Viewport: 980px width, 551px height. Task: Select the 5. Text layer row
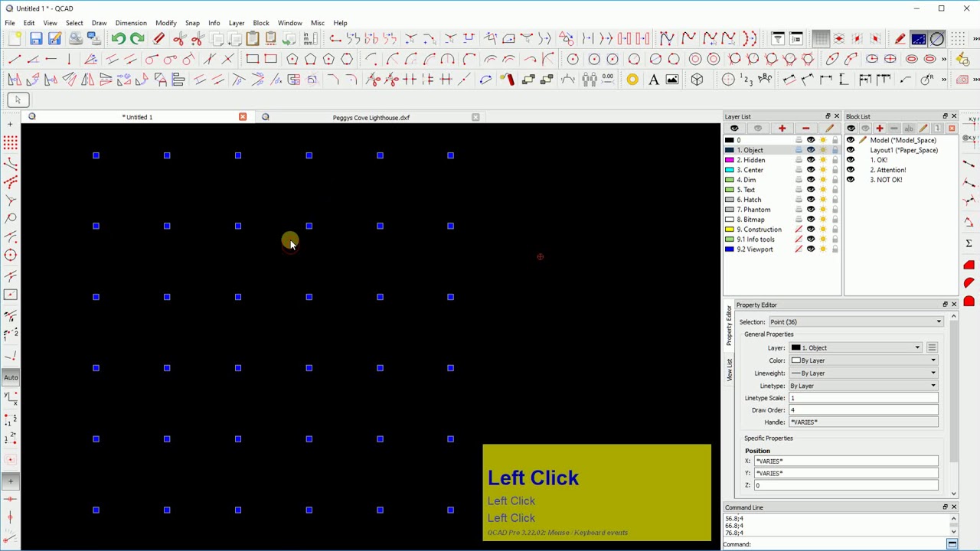(781, 190)
